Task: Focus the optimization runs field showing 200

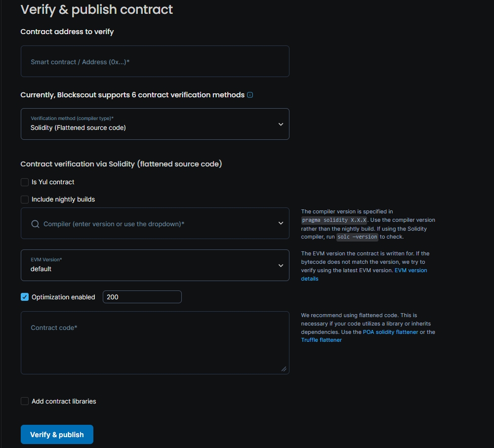Action: pos(142,297)
